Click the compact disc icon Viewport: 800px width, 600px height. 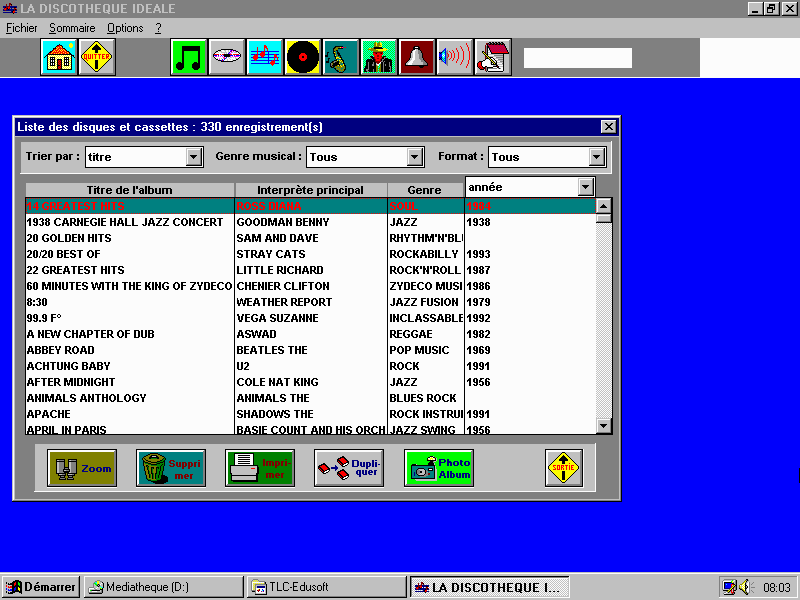[x=227, y=57]
